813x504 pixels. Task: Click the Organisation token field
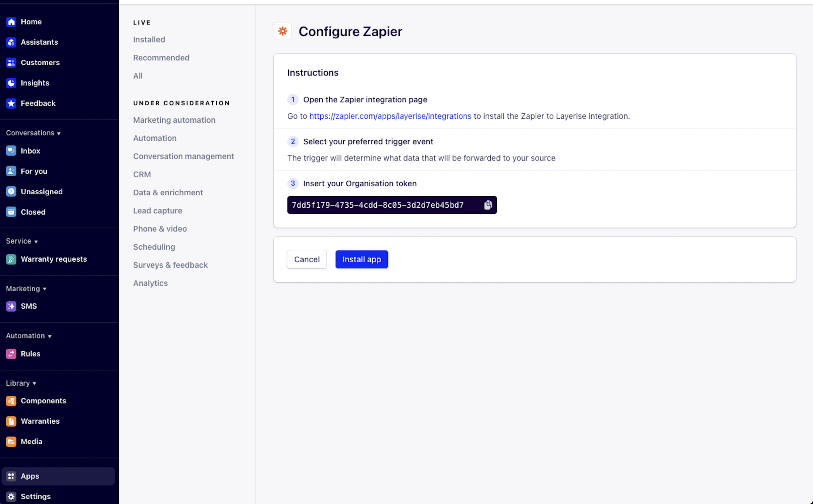point(377,205)
